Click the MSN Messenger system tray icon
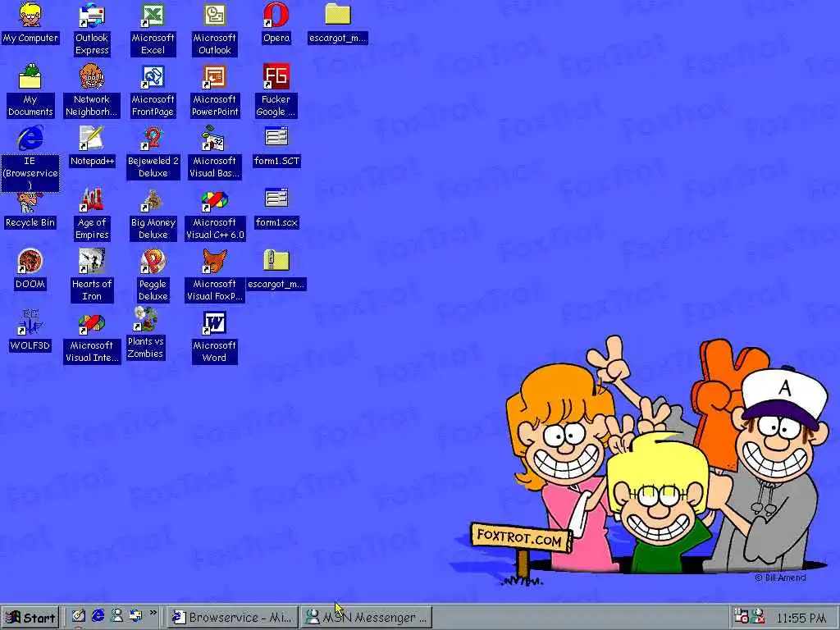The width and height of the screenshot is (840, 630). tap(759, 617)
